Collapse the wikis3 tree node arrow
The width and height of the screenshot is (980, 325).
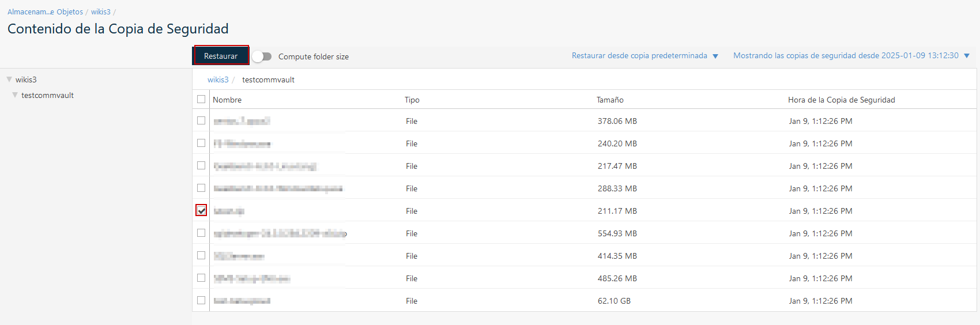[9, 80]
